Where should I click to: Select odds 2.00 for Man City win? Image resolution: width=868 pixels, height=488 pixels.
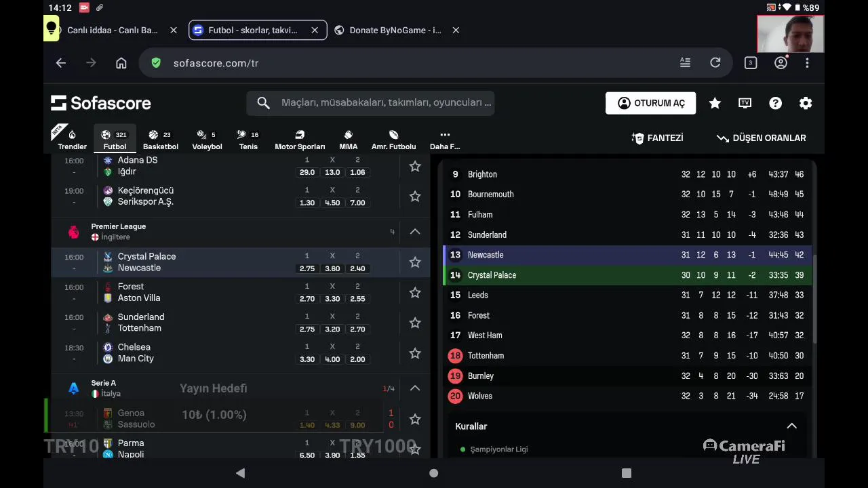point(357,359)
